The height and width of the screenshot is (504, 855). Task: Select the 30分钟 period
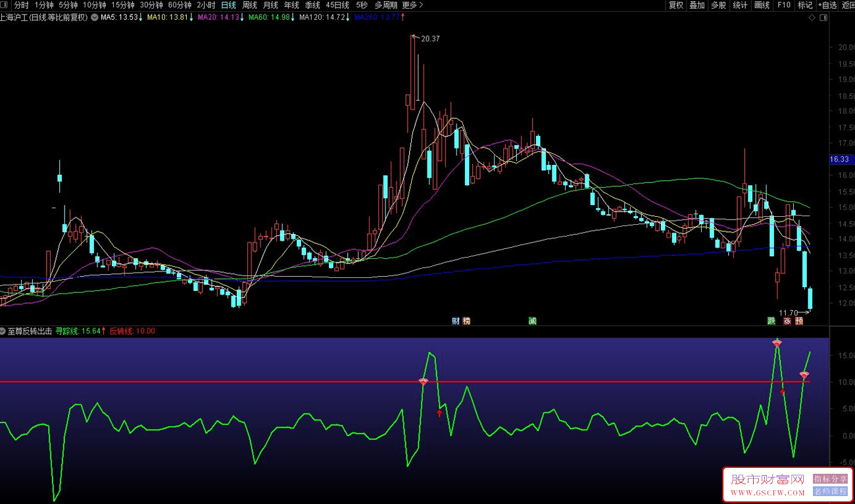point(151,5)
